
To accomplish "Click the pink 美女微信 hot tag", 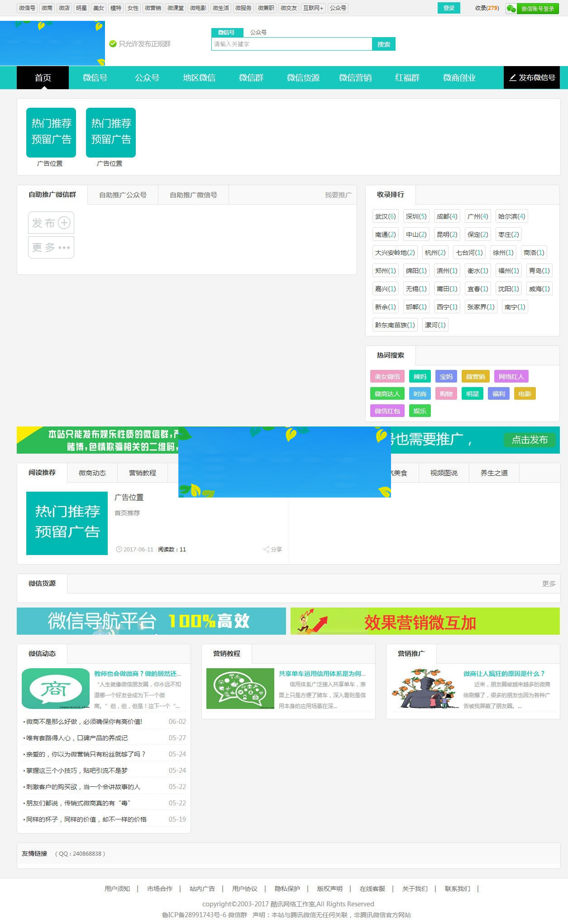I will [387, 377].
